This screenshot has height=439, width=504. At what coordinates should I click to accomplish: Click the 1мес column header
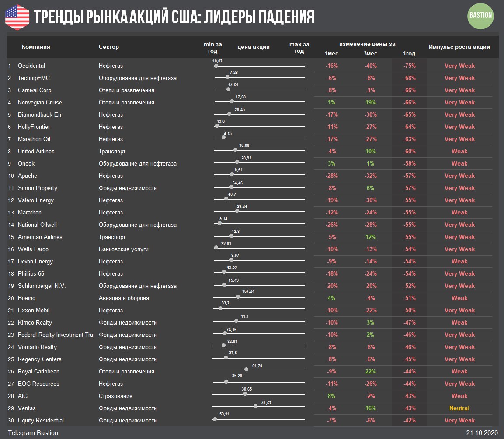(331, 53)
